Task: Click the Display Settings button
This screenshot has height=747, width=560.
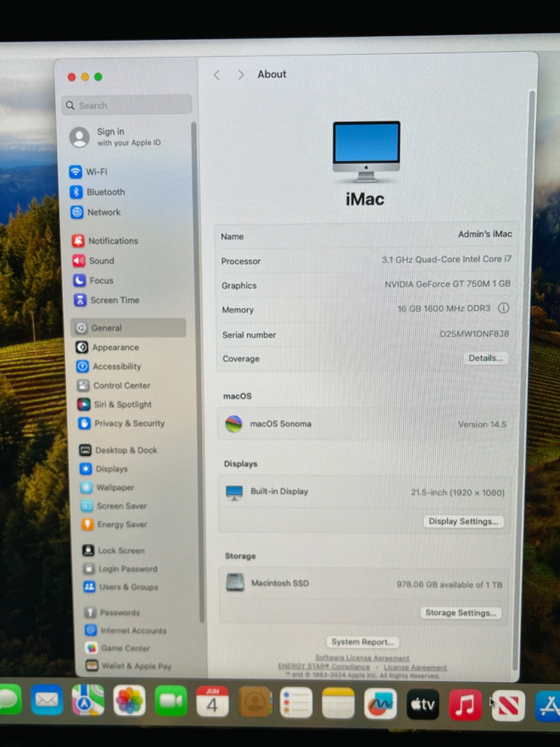Action: 463,521
